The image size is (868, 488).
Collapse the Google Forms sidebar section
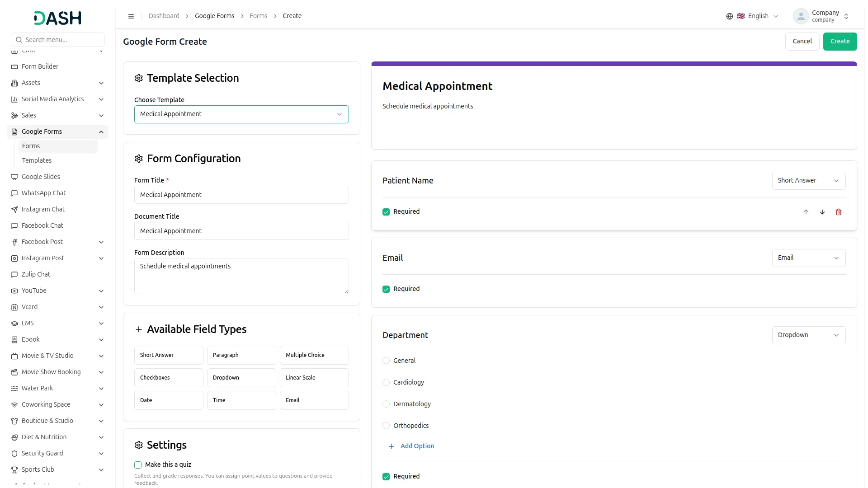click(58, 132)
